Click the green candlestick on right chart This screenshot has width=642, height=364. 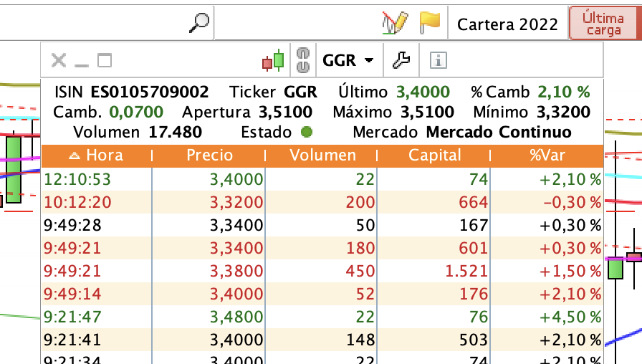click(x=615, y=269)
